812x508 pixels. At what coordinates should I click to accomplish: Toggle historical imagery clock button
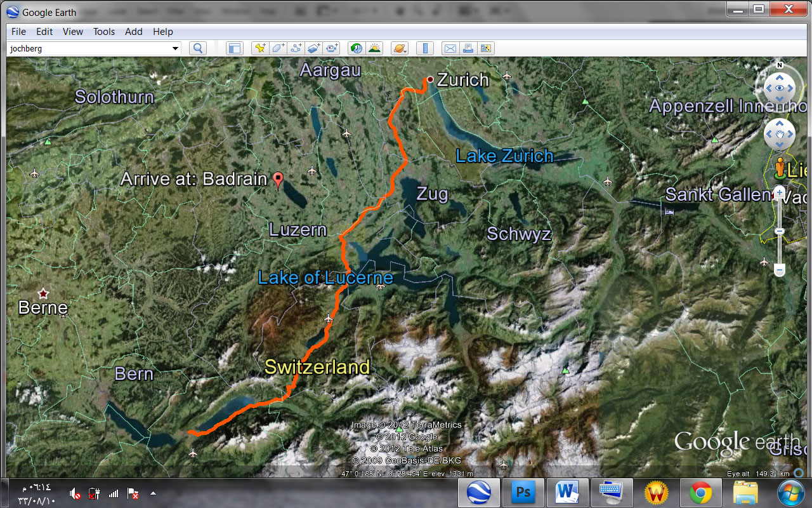357,48
